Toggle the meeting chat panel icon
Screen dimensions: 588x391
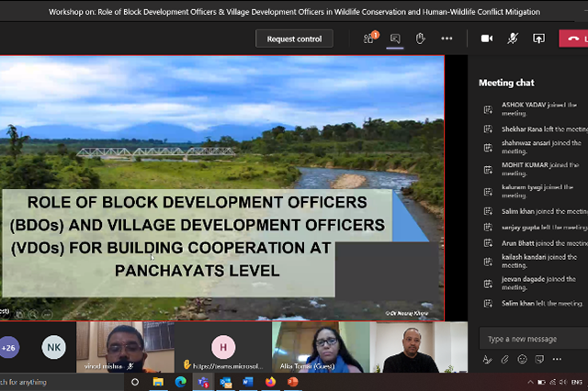point(395,39)
